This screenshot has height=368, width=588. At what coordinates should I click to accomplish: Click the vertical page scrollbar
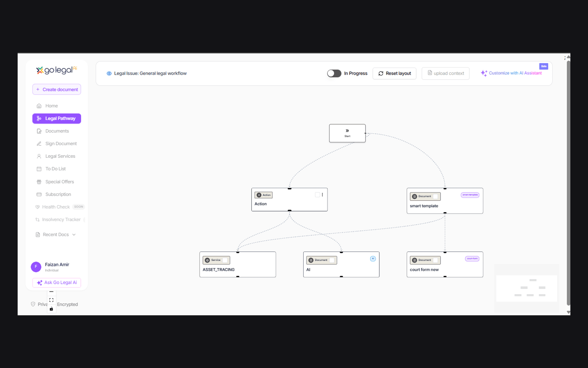click(568, 183)
